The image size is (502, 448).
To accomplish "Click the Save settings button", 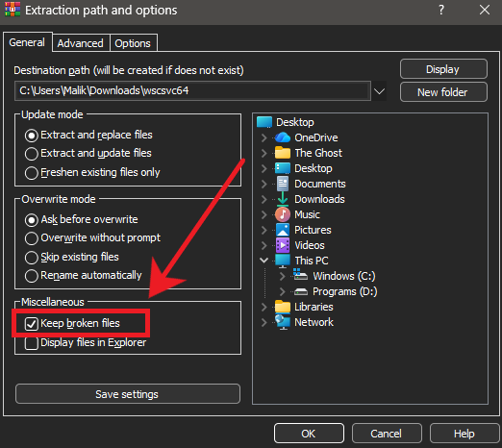I will click(x=128, y=394).
